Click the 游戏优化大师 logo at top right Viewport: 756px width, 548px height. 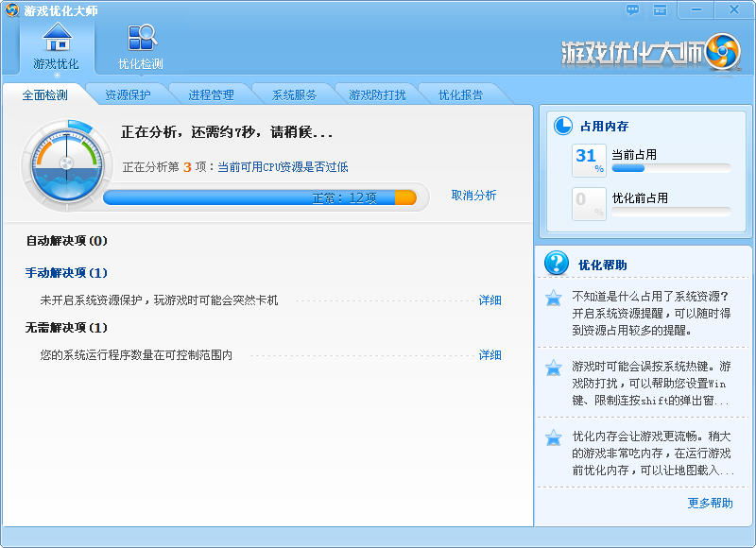point(651,52)
